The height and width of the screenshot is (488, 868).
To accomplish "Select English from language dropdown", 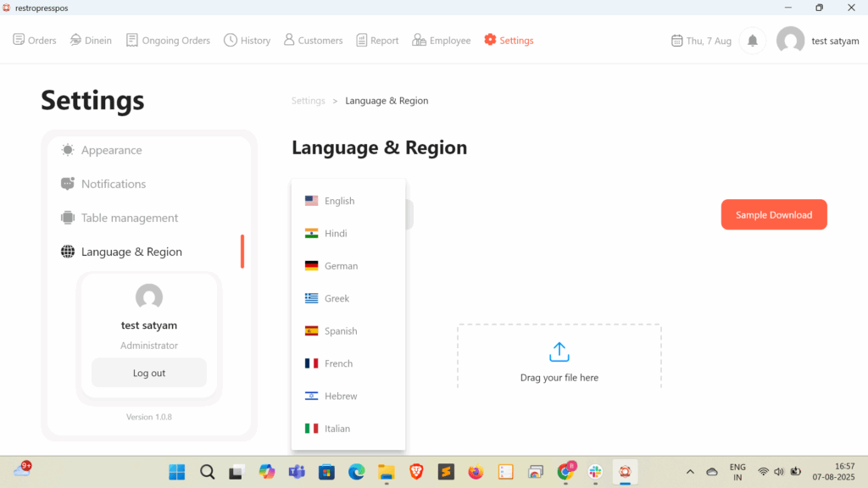I will 339,201.
